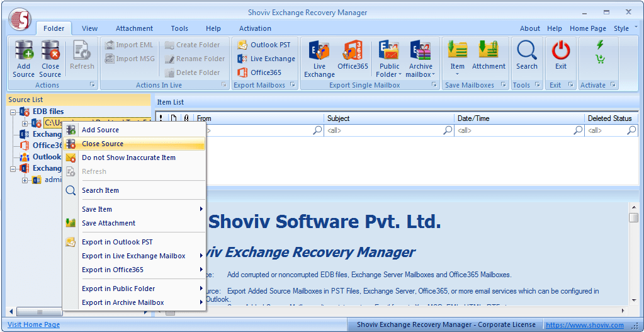The height and width of the screenshot is (332, 644).
Task: Click the Actions group dialog launcher
Action: click(93, 85)
